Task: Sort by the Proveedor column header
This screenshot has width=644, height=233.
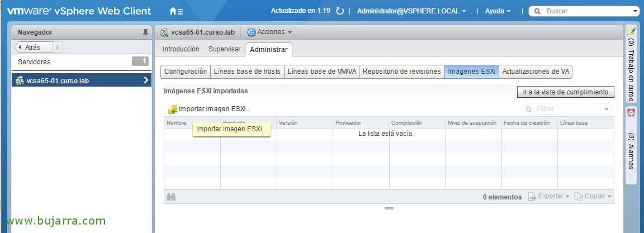Action: coord(361,123)
